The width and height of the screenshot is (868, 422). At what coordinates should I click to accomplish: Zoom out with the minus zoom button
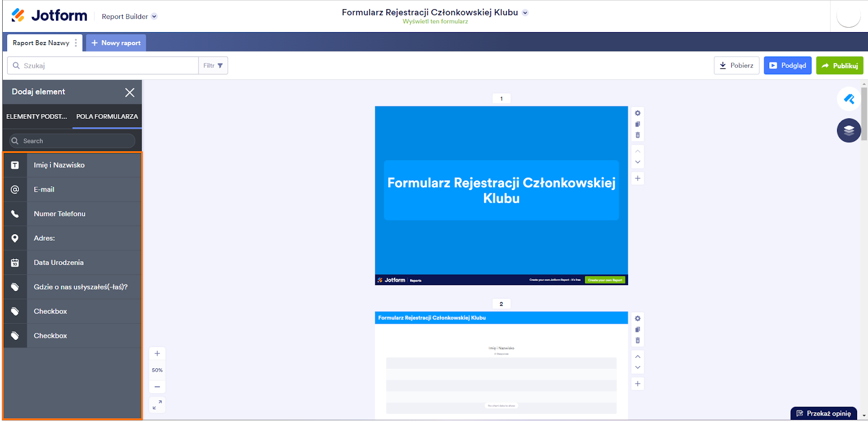(157, 387)
